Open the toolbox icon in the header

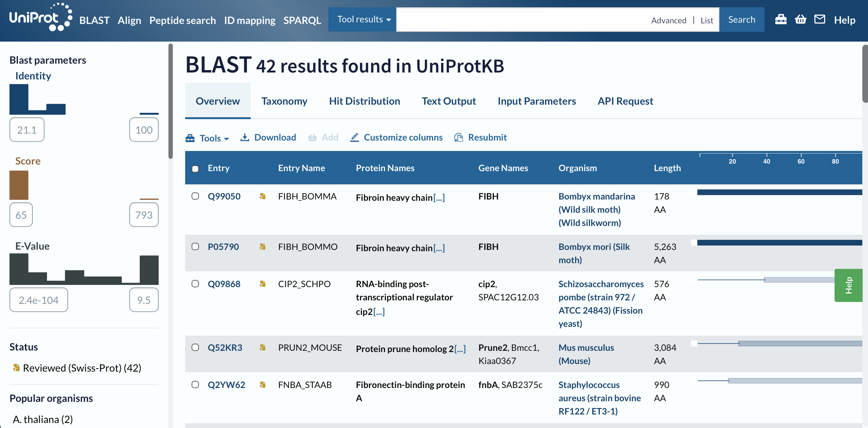click(780, 20)
